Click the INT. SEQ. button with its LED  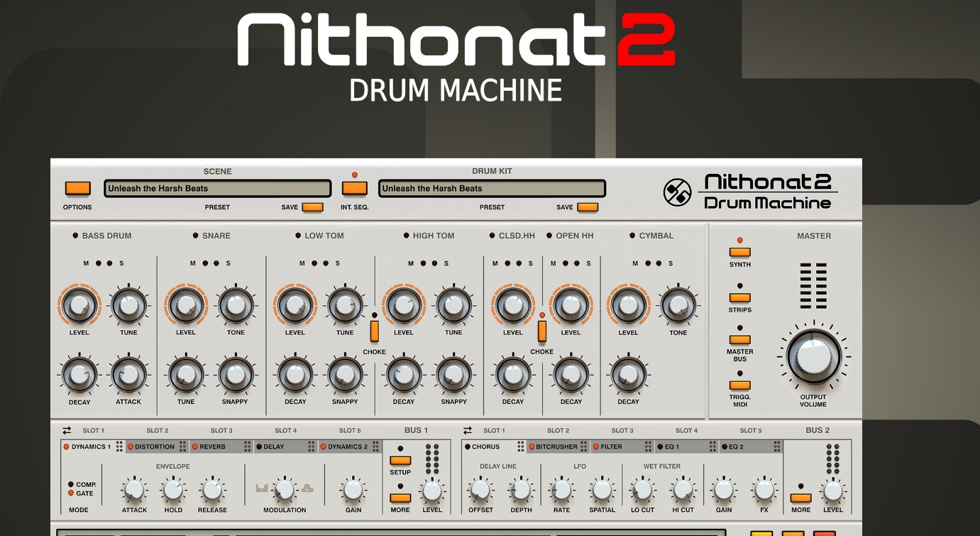[355, 188]
